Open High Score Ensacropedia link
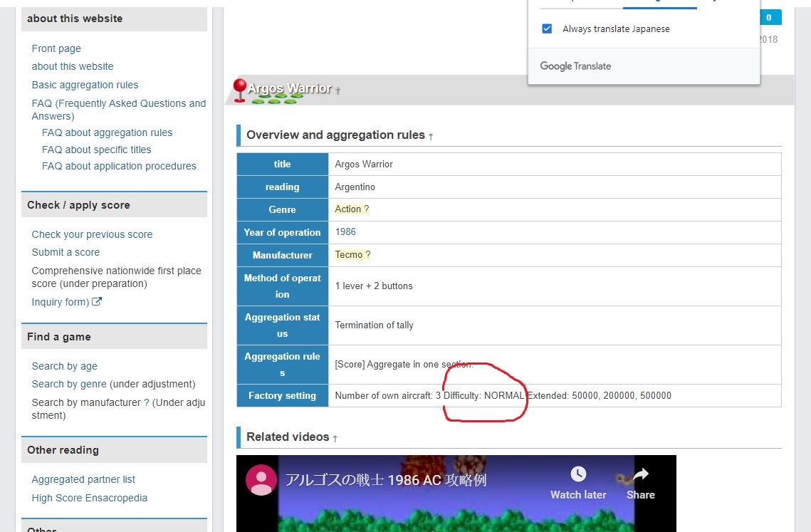 point(90,498)
